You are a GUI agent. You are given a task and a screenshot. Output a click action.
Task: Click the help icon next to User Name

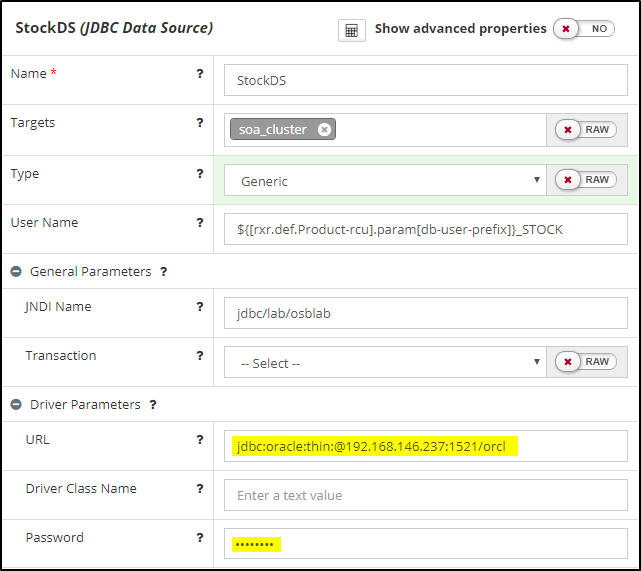tap(200, 223)
